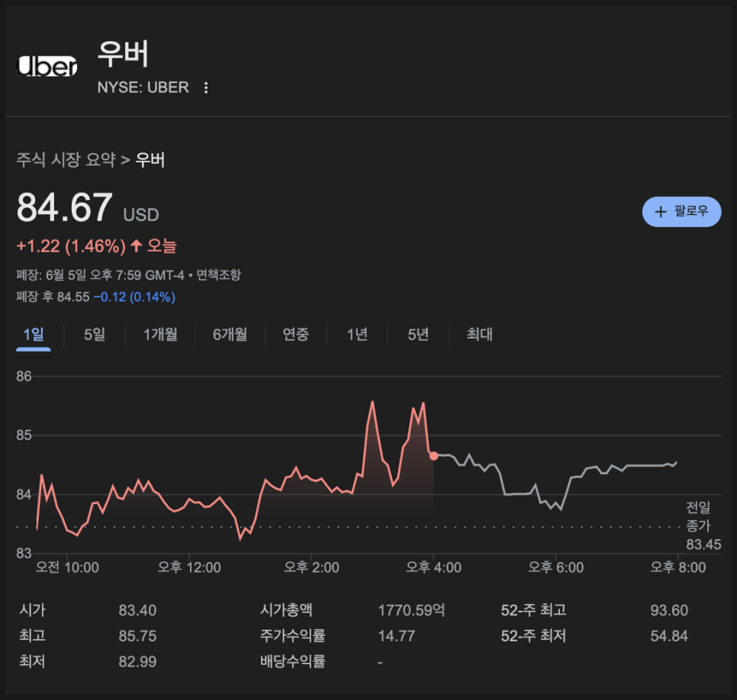
Task: Click the 86 price axis label
Action: [x=24, y=377]
